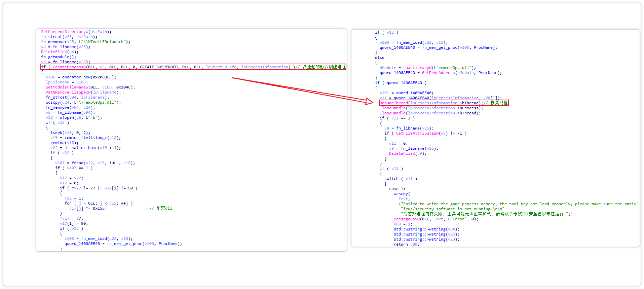Image resolution: width=644 pixels, height=289 pixels.
Task: Select the CloseHandle hThread line
Action: (430, 113)
